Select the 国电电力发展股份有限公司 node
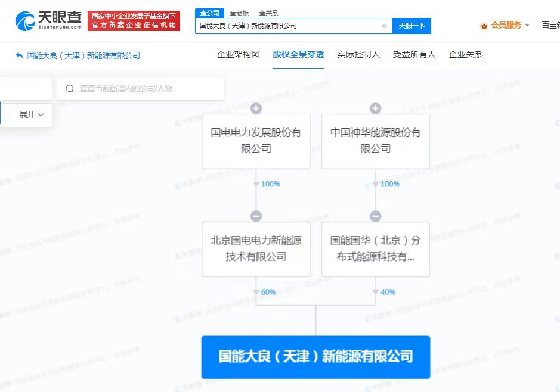This screenshot has height=392, width=560. [256, 141]
